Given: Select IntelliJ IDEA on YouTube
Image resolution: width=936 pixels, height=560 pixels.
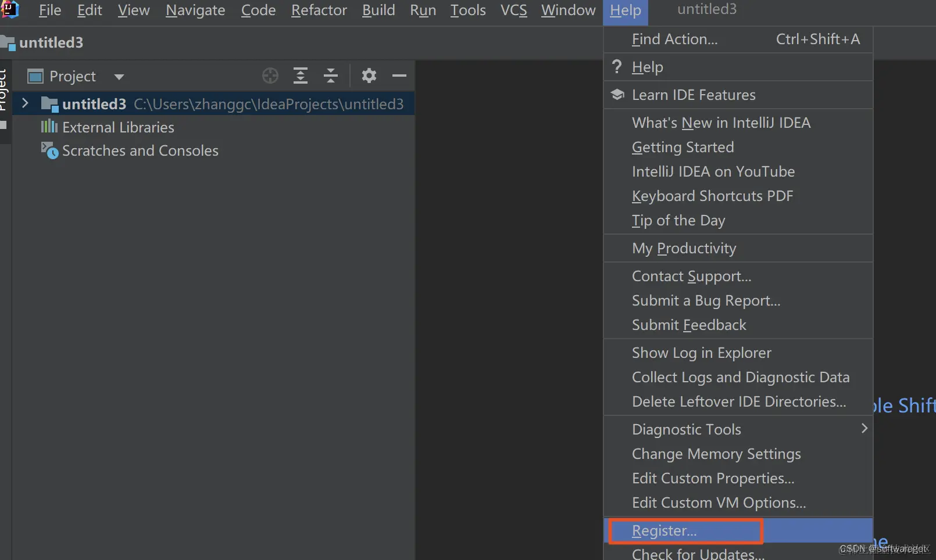Looking at the screenshot, I should (738, 171).
